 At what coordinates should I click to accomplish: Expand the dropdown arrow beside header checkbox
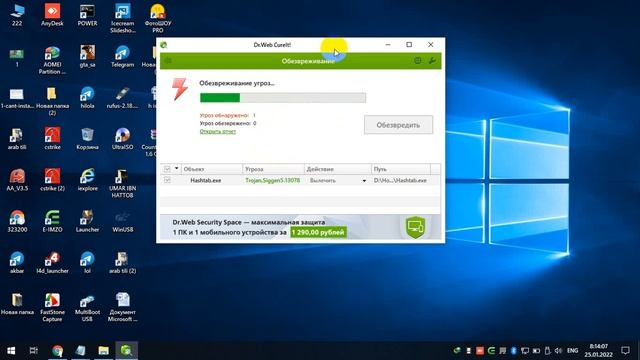(x=176, y=168)
